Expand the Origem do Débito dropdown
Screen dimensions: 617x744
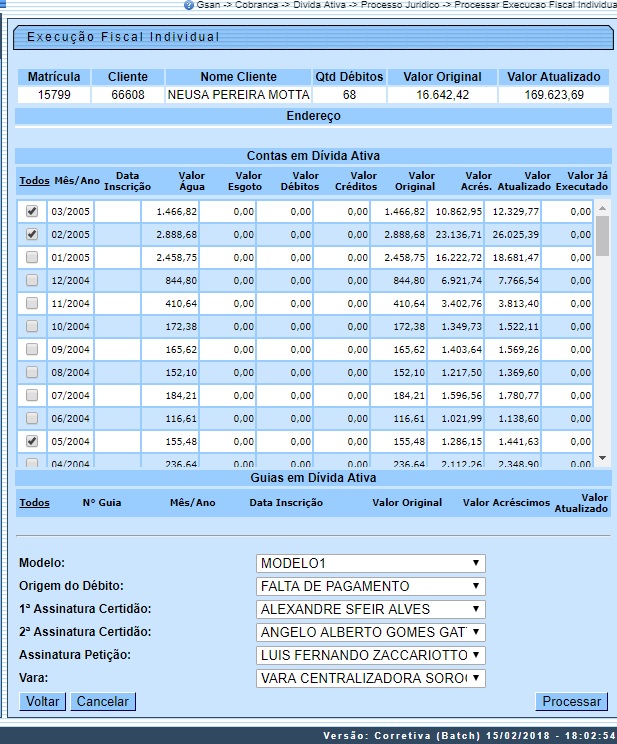(x=371, y=586)
